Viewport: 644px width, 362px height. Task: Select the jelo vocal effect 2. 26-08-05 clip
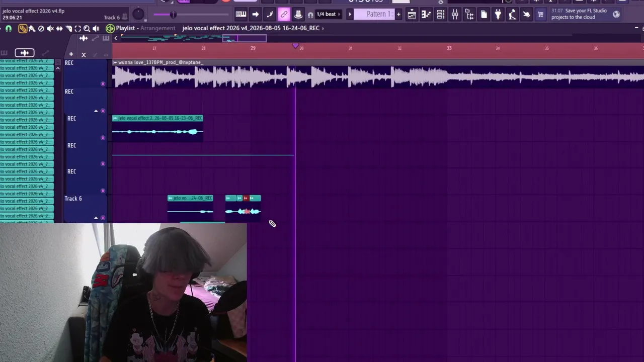click(x=157, y=128)
